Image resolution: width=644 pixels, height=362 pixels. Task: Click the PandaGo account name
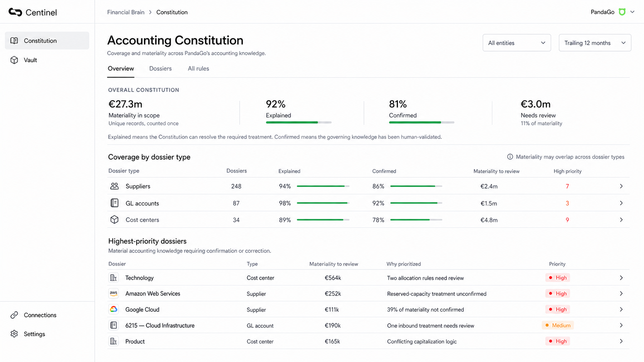coord(602,12)
